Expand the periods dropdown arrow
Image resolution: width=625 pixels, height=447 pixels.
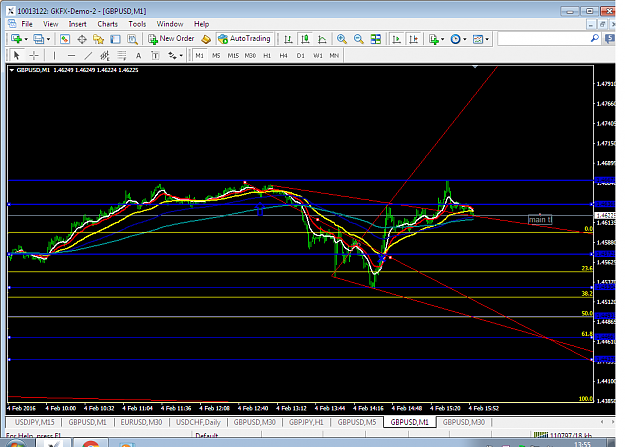click(x=465, y=39)
